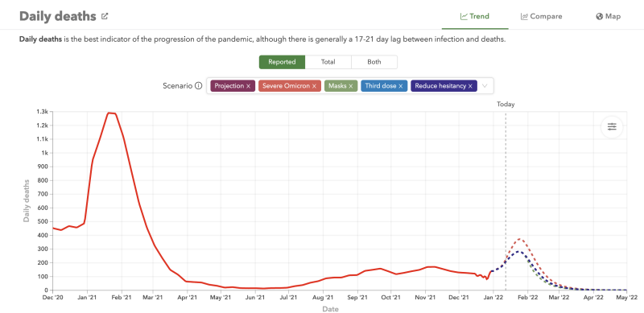
Task: Remove the Projection scenario tag
Action: 248,86
